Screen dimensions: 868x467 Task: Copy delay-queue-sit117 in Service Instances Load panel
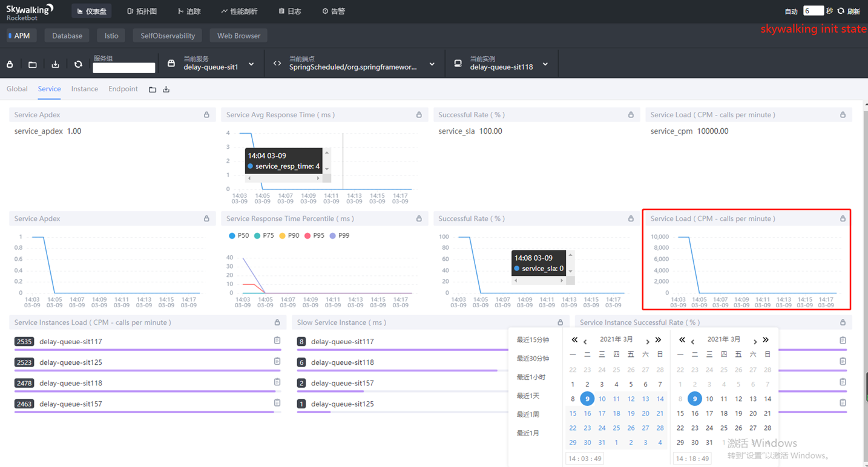tap(277, 341)
